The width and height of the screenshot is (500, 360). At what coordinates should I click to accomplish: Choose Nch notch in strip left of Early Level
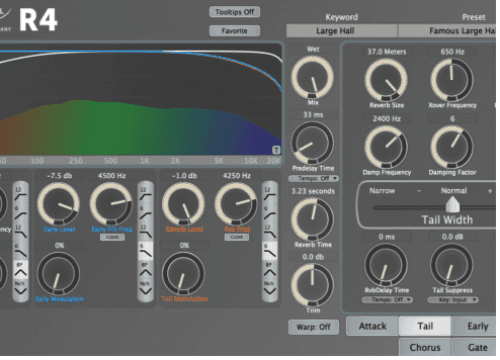coord(21,289)
